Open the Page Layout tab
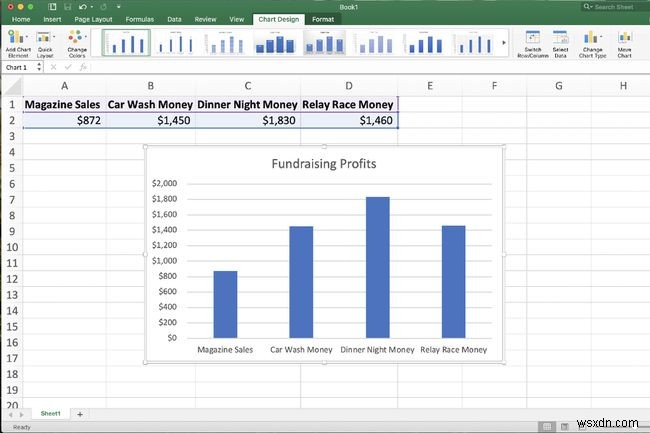Image resolution: width=650 pixels, height=433 pixels. pyautogui.click(x=93, y=19)
